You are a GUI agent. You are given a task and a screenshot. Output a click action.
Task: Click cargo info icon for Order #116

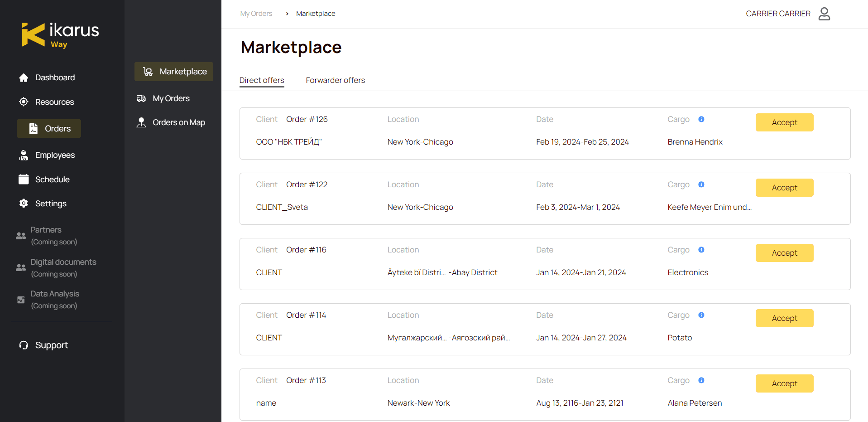tap(701, 250)
